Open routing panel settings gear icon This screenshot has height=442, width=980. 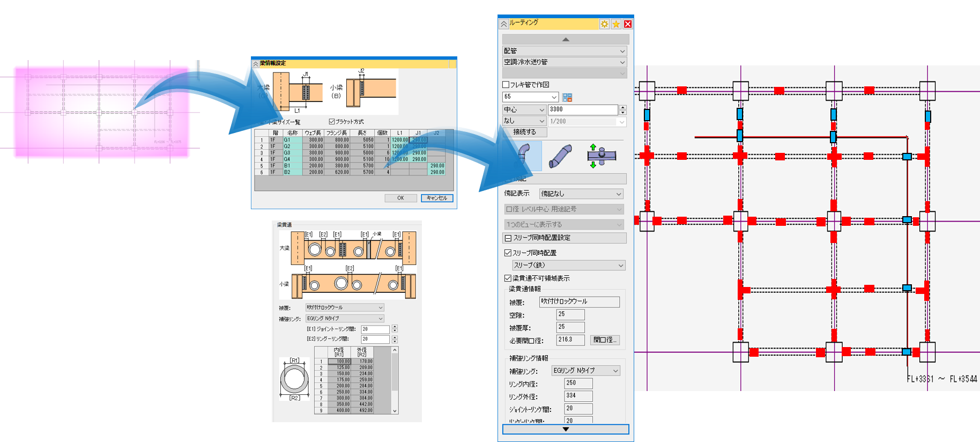pos(604,24)
